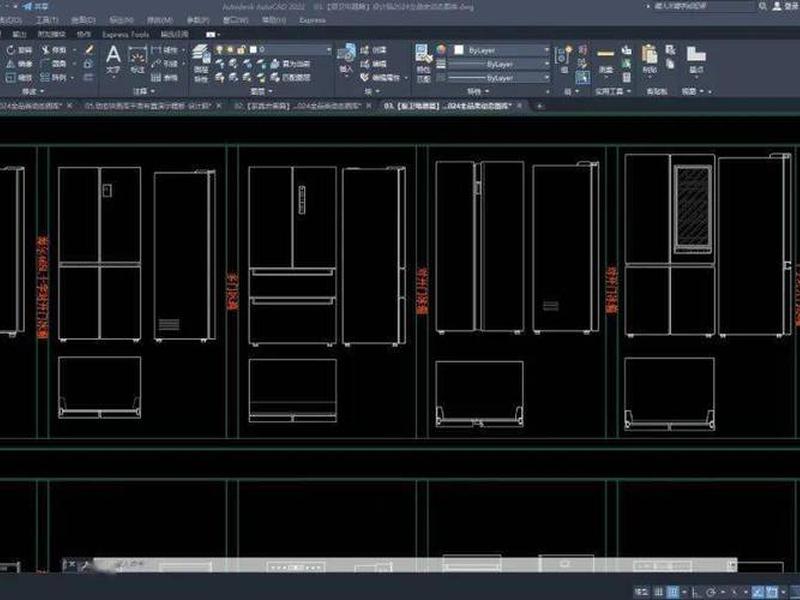Select the Array tool in the Modify panel
The image size is (800, 600).
53,78
